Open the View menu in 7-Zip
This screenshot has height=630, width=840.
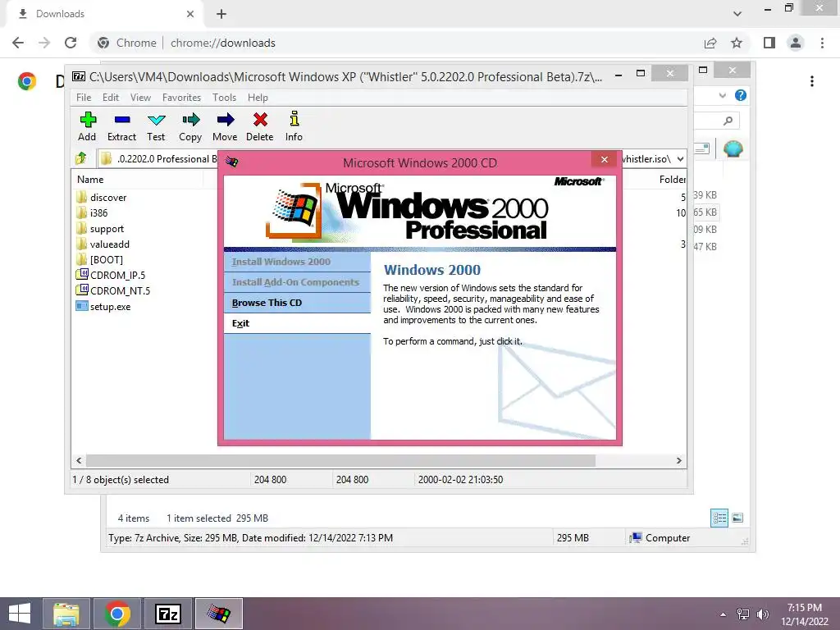pyautogui.click(x=140, y=98)
